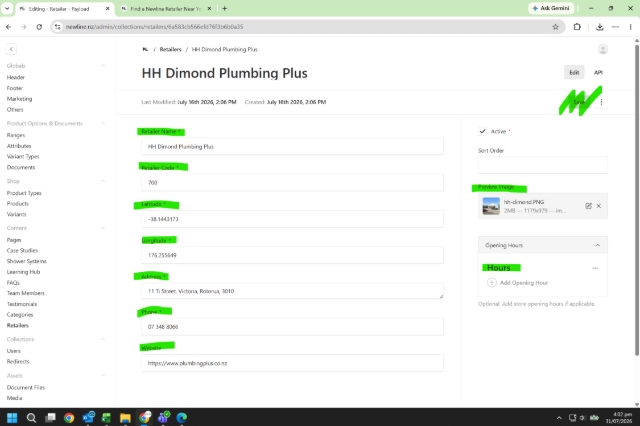The height and width of the screenshot is (426, 640).
Task: Edit the hh-dimond.PNG preview image
Action: click(x=588, y=206)
